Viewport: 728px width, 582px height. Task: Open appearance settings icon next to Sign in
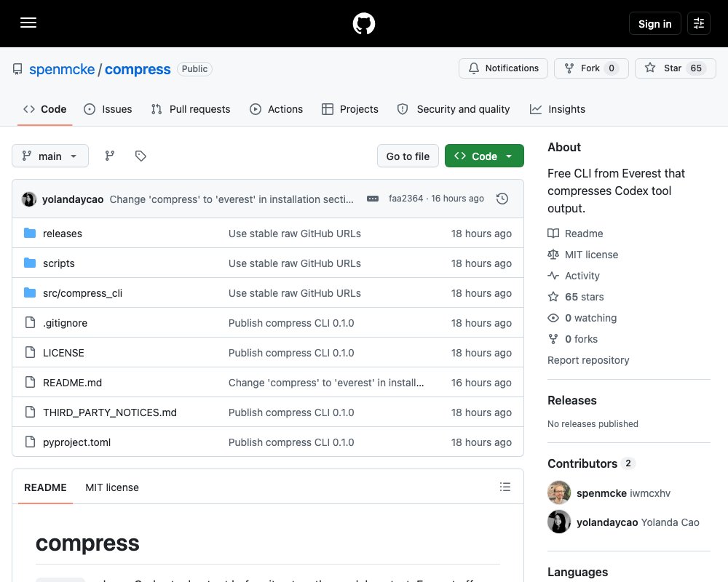698,23
